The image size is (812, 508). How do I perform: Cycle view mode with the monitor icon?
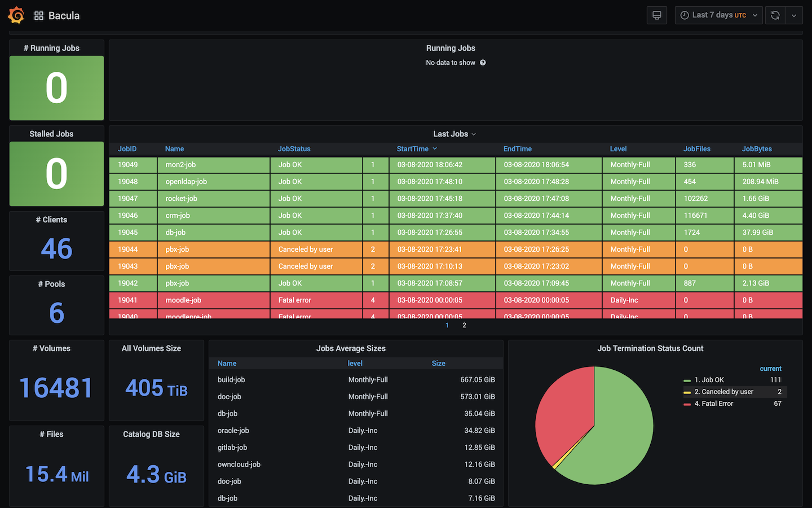(657, 15)
